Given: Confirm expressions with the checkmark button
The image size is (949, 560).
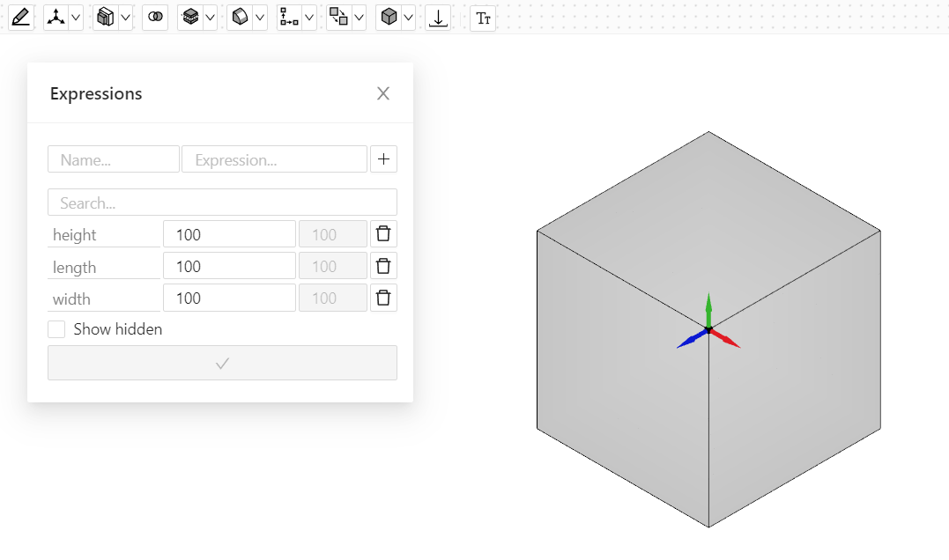Looking at the screenshot, I should [222, 363].
